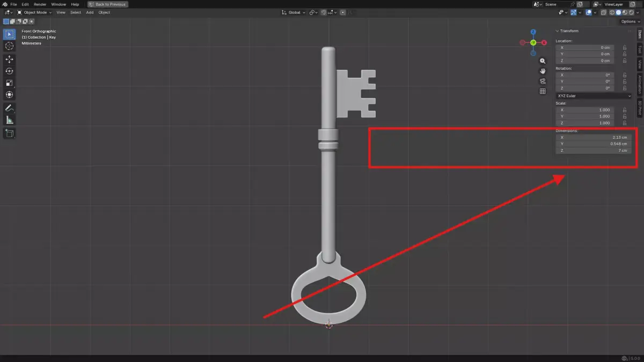Open the Render menu
The image size is (644, 362).
click(x=40, y=4)
